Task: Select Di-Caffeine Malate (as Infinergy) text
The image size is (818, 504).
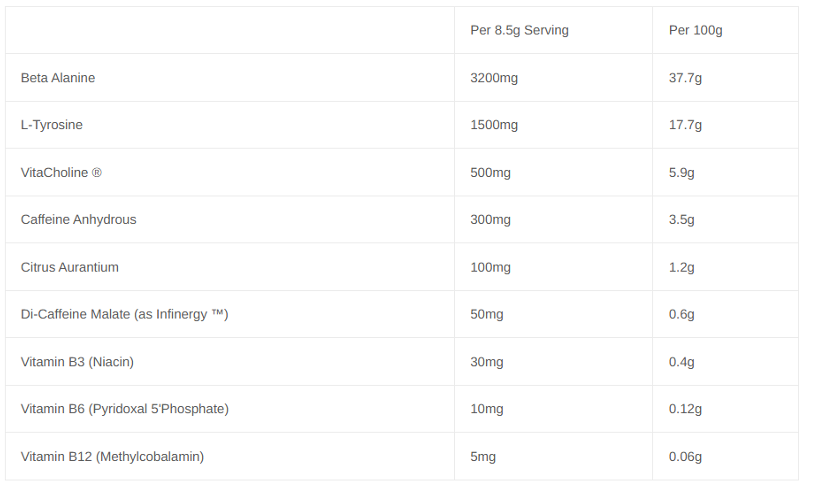Action: click(x=125, y=314)
